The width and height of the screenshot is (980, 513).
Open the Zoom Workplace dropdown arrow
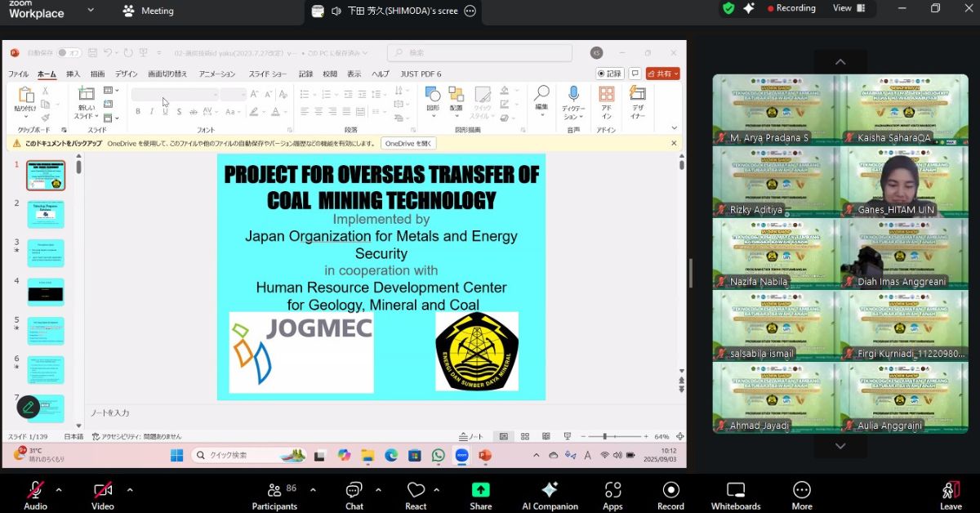[90, 11]
